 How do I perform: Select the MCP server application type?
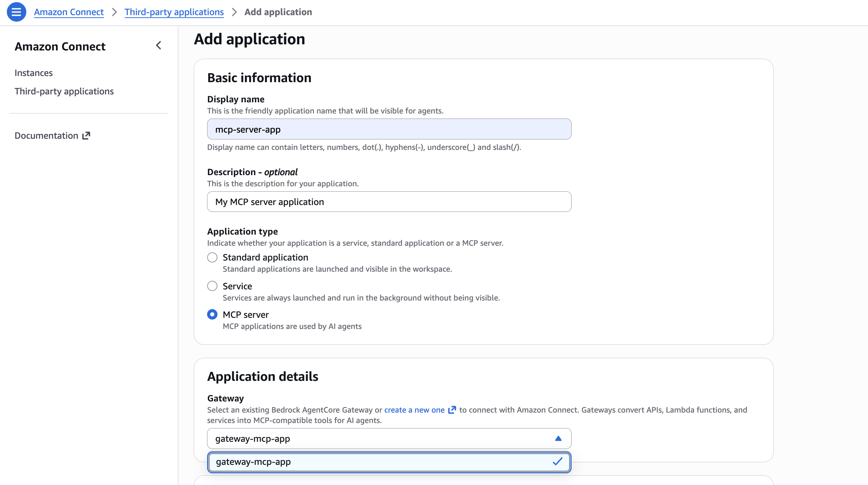(x=212, y=314)
